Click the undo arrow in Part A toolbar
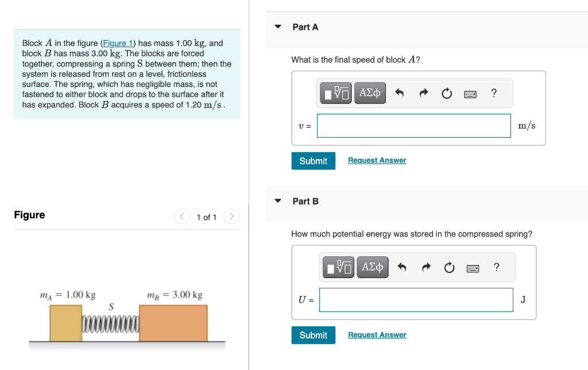The image size is (588, 370). coord(400,92)
